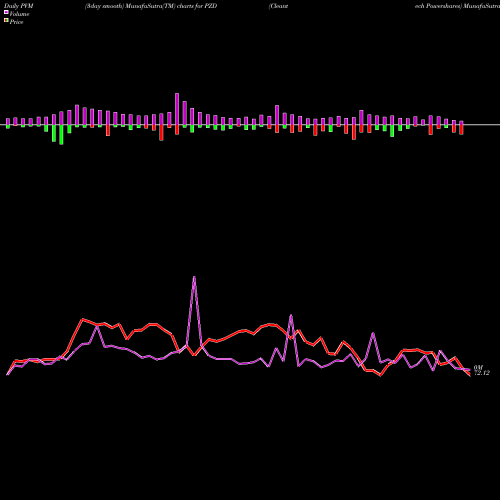Click the 'charts for PZD' heading text
Viewport: 500px width, 500px height.
pyautogui.click(x=197, y=6)
